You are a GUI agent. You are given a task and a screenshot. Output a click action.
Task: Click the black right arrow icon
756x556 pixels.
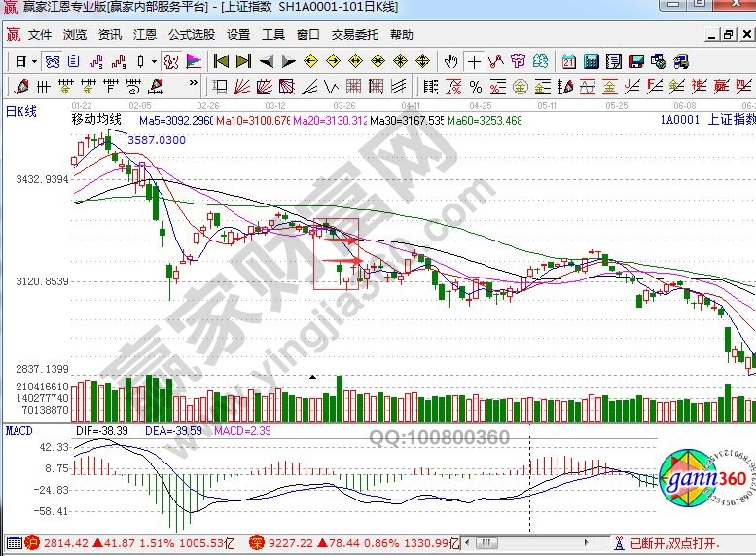[x=288, y=60]
